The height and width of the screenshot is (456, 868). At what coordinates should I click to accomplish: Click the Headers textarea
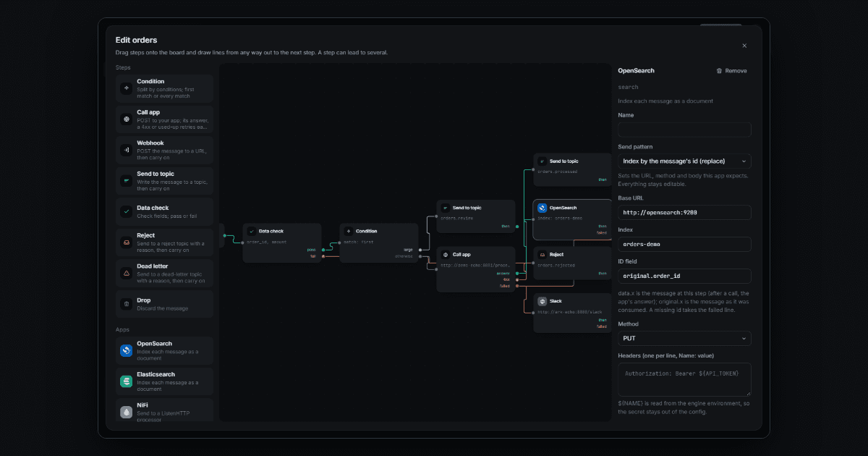tap(684, 379)
